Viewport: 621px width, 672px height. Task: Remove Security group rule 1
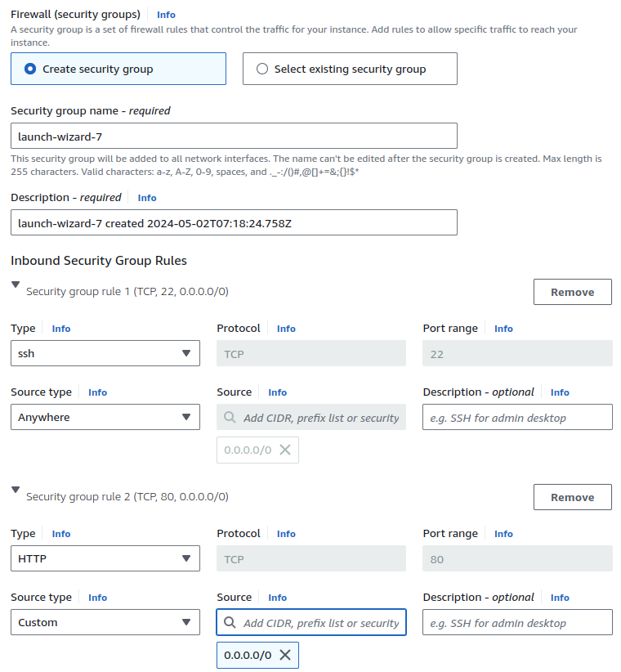[572, 292]
